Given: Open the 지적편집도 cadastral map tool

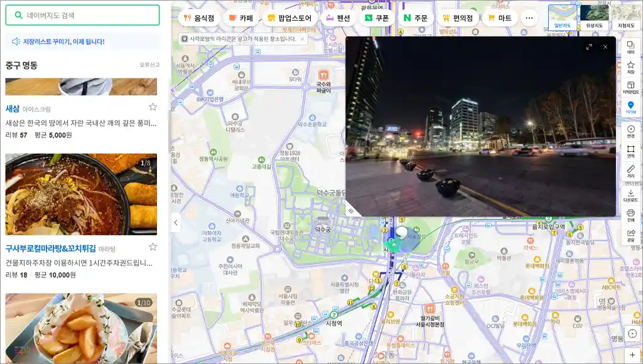Looking at the screenshot, I should pyautogui.click(x=630, y=87).
